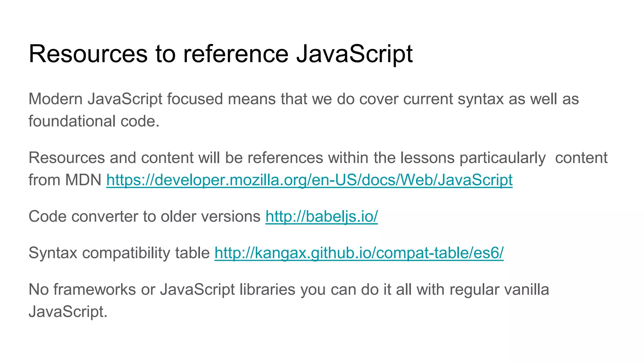Select the paragraph starting 'Modern JavaScript focused'
This screenshot has height=362, width=644.
[x=304, y=110]
